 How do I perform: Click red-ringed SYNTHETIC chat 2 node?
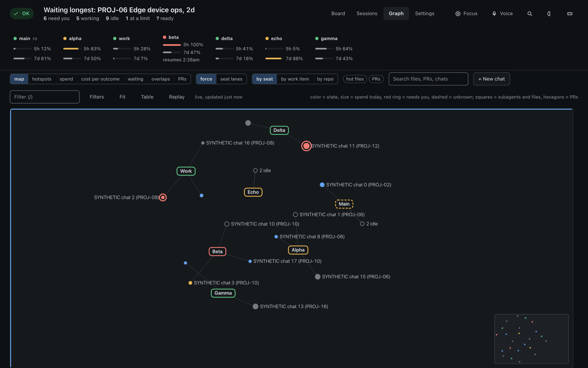point(163,197)
